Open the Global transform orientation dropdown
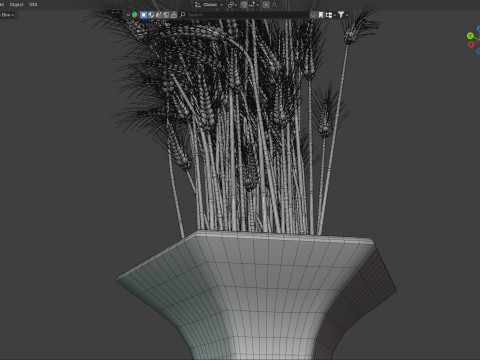This screenshot has height=360, width=480. point(209,5)
